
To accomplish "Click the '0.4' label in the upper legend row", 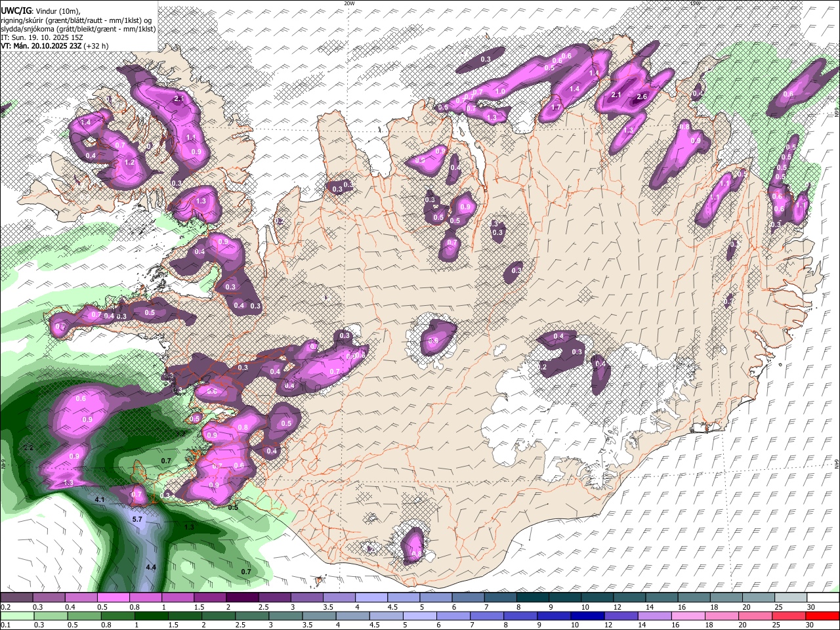I will (x=70, y=608).
